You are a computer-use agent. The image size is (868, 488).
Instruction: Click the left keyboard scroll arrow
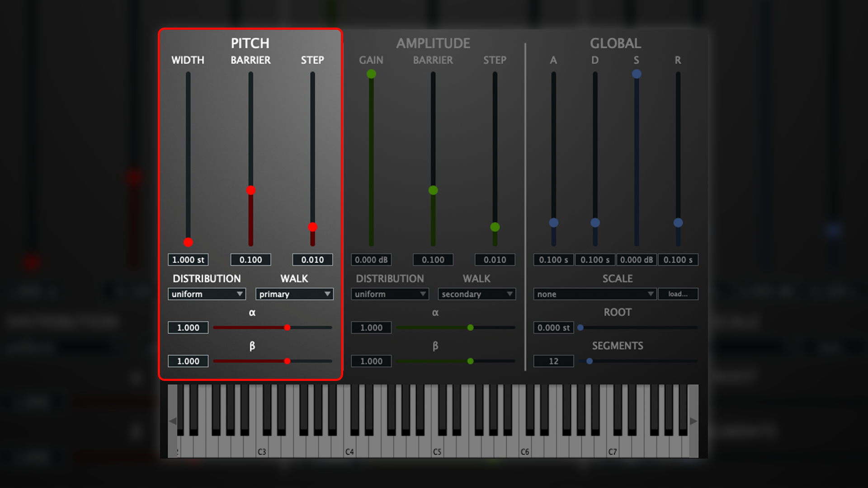[173, 421]
